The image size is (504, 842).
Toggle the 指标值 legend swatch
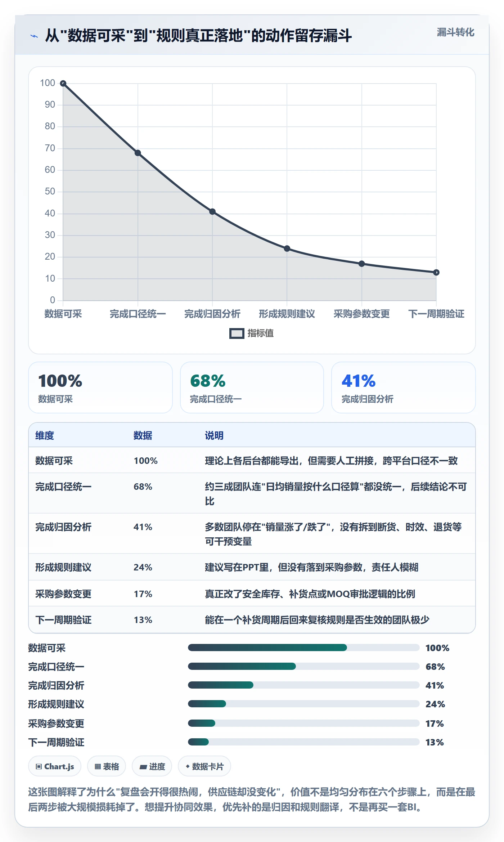point(237,333)
